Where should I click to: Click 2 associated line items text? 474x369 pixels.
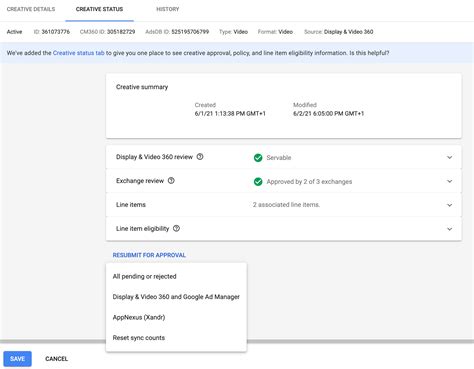point(286,205)
